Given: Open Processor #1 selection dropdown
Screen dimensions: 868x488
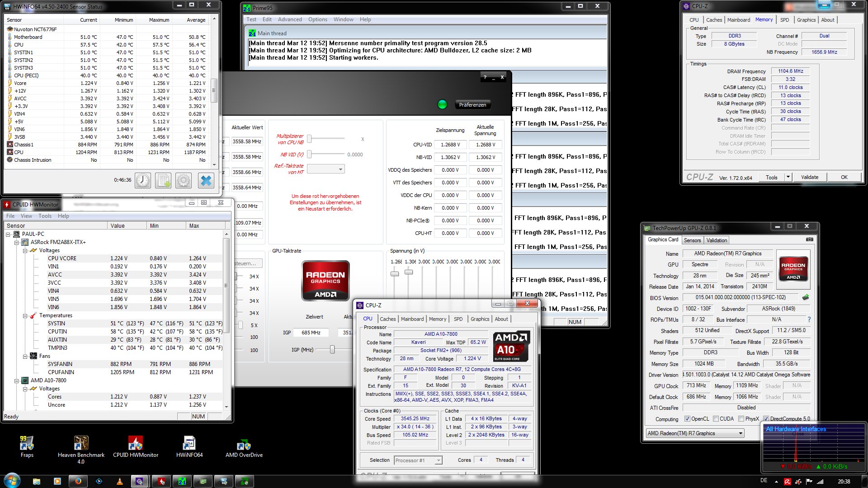Looking at the screenshot, I should pyautogui.click(x=418, y=460).
